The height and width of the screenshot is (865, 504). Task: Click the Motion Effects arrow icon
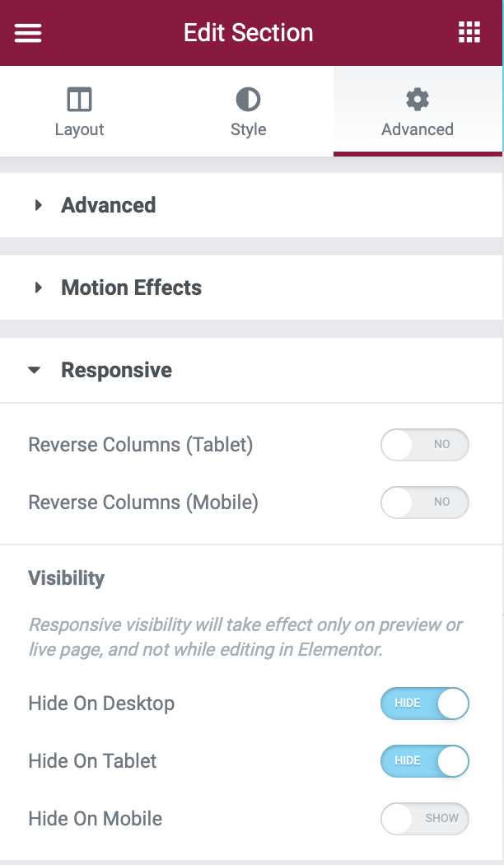point(38,288)
